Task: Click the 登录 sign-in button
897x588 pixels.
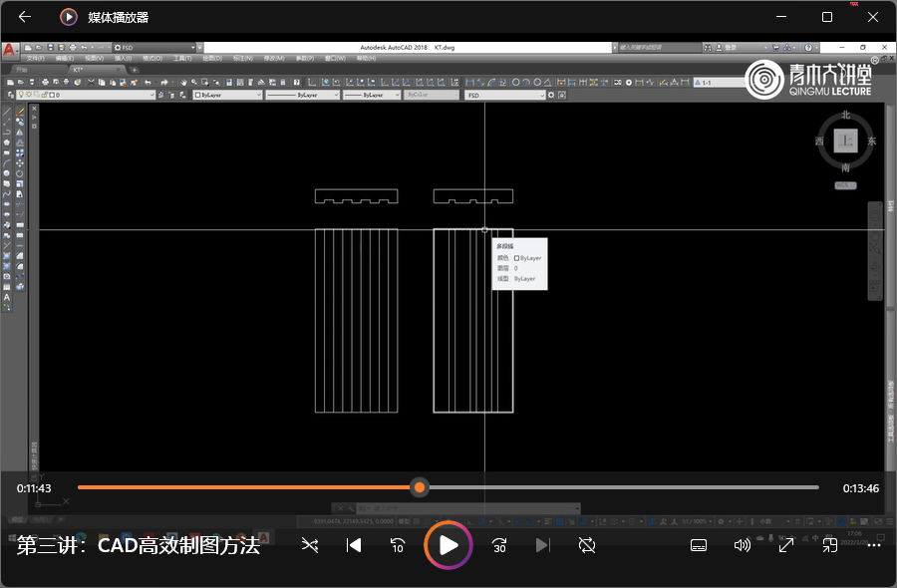Action: pos(731,47)
